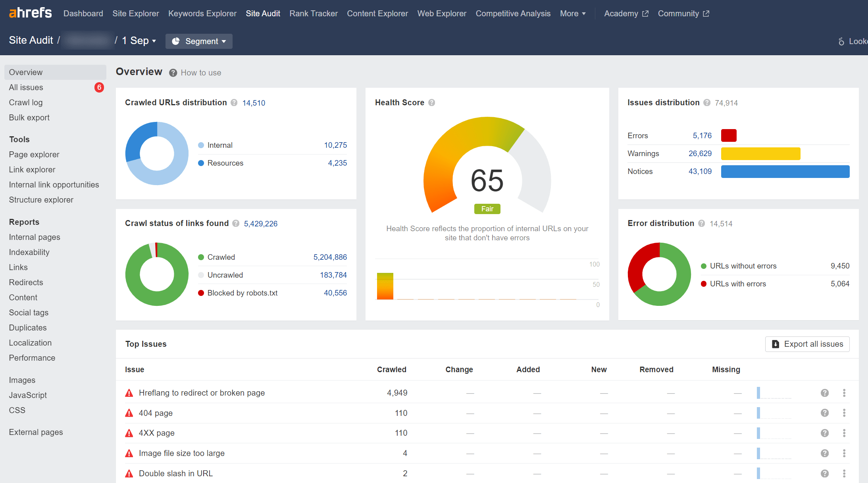Click help icon beside Health Score

coord(432,102)
